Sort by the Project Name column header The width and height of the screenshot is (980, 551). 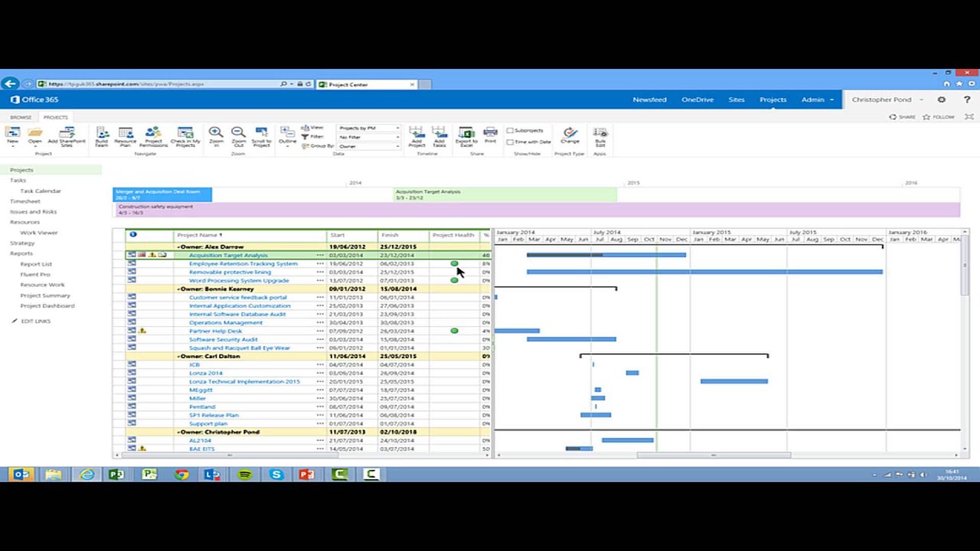click(x=198, y=235)
